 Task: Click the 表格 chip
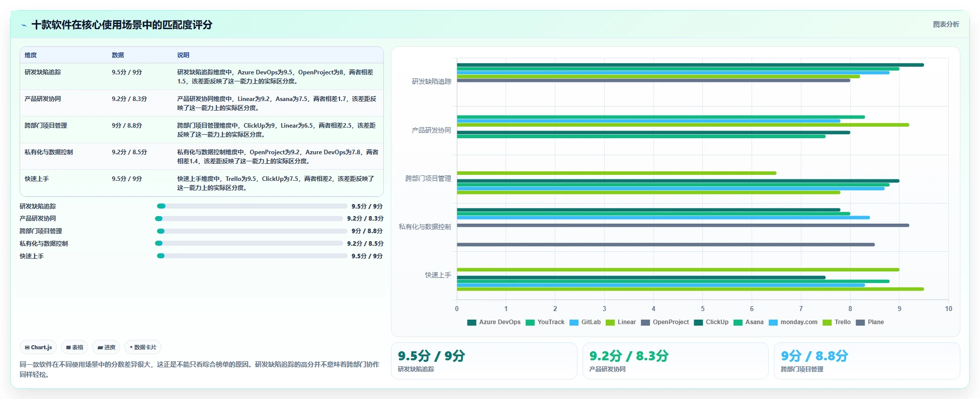pos(74,347)
